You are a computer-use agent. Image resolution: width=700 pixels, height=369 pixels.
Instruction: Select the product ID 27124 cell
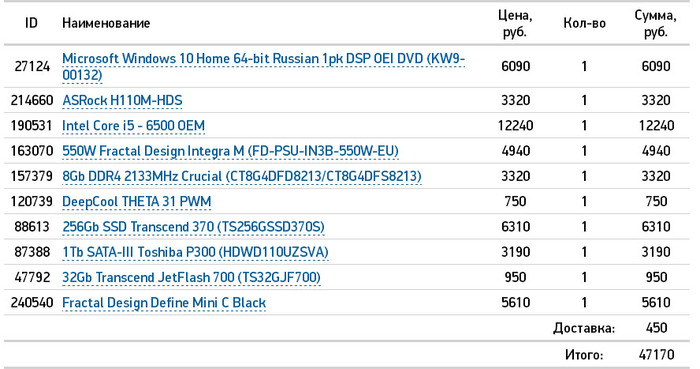[32, 66]
